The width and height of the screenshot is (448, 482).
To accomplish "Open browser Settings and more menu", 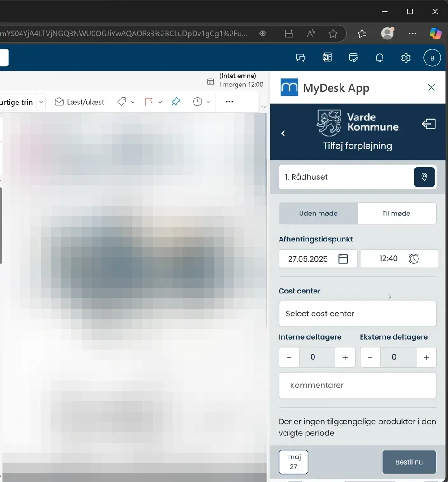I will pos(413,34).
